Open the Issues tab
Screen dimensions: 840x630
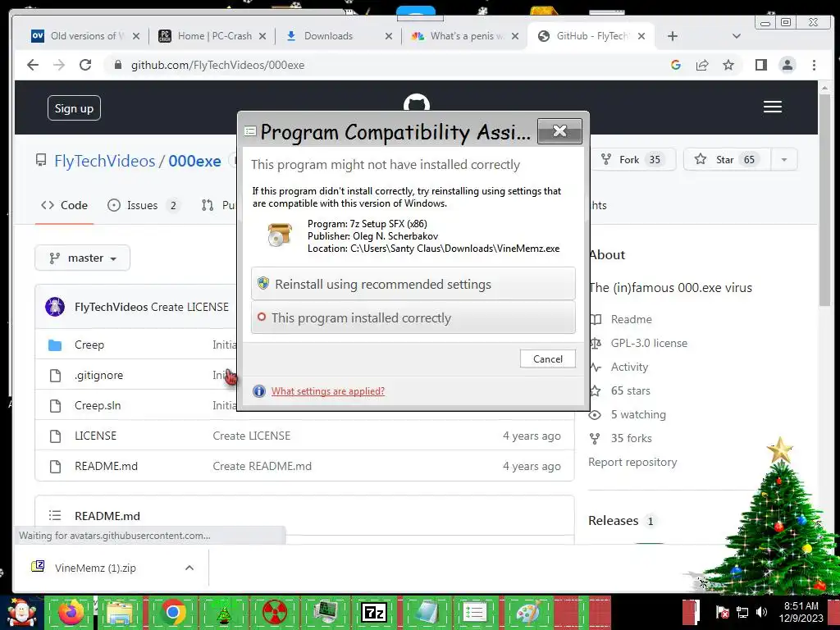143,205
